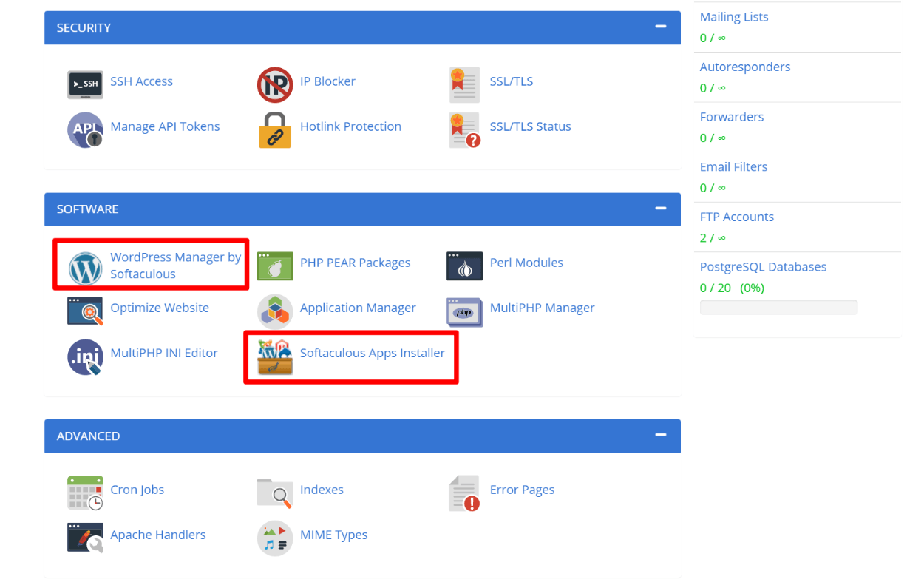Open the Indexes link
The width and height of the screenshot is (924, 585).
tap(322, 490)
